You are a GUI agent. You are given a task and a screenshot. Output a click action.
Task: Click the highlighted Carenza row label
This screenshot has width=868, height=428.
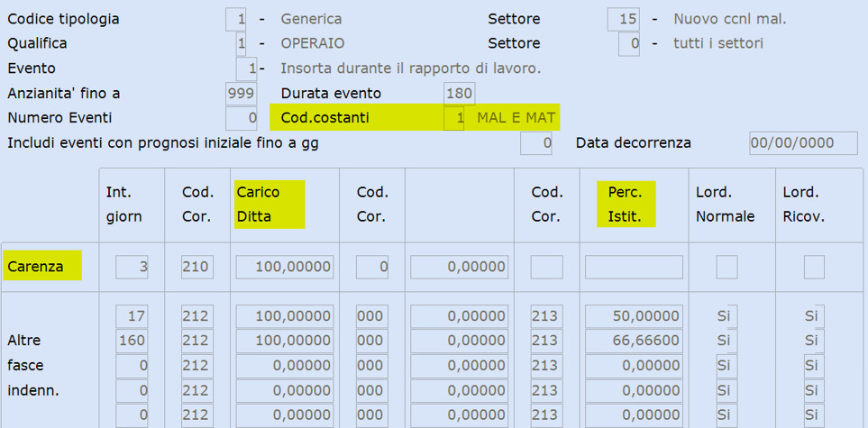(42, 266)
